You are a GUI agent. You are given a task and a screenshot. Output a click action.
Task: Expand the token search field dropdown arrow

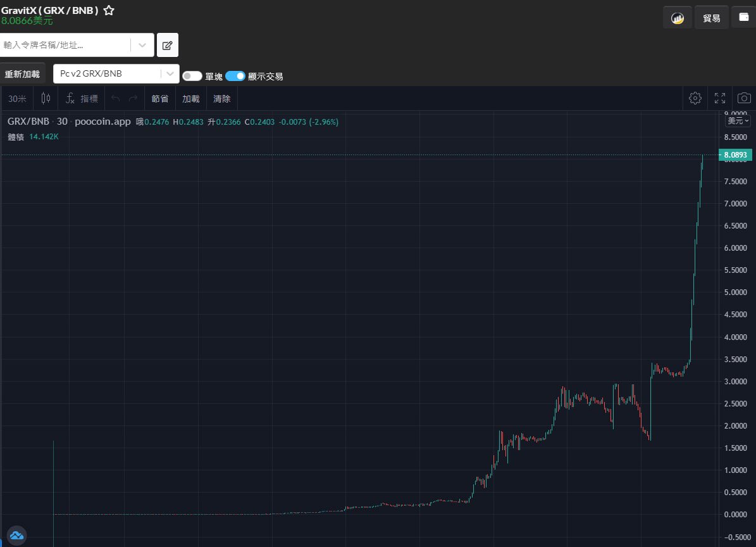(x=142, y=44)
